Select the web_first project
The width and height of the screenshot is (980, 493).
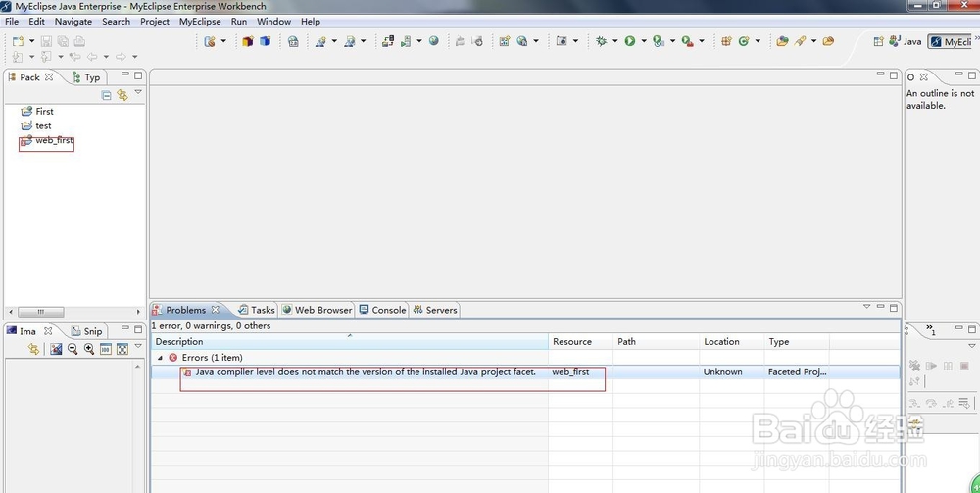pyautogui.click(x=47, y=141)
